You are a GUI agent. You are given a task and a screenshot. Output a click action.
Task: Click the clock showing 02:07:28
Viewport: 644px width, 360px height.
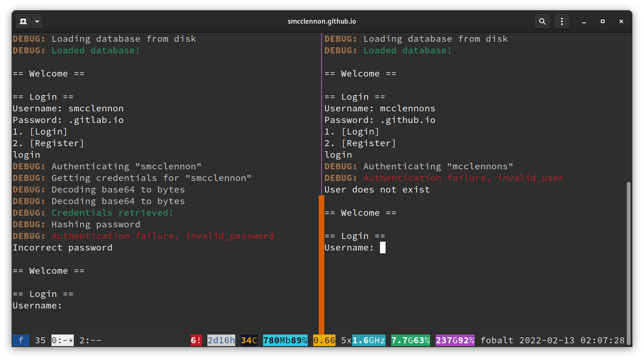click(x=602, y=340)
